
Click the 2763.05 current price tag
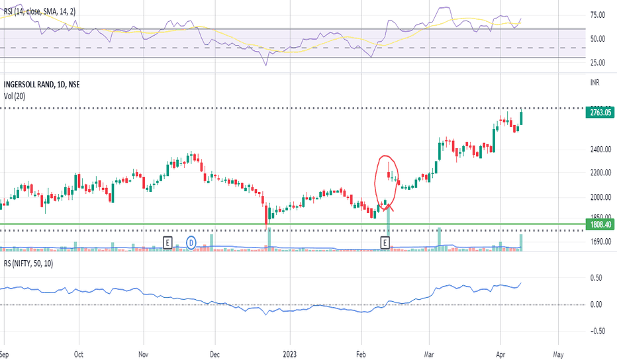tap(600, 113)
